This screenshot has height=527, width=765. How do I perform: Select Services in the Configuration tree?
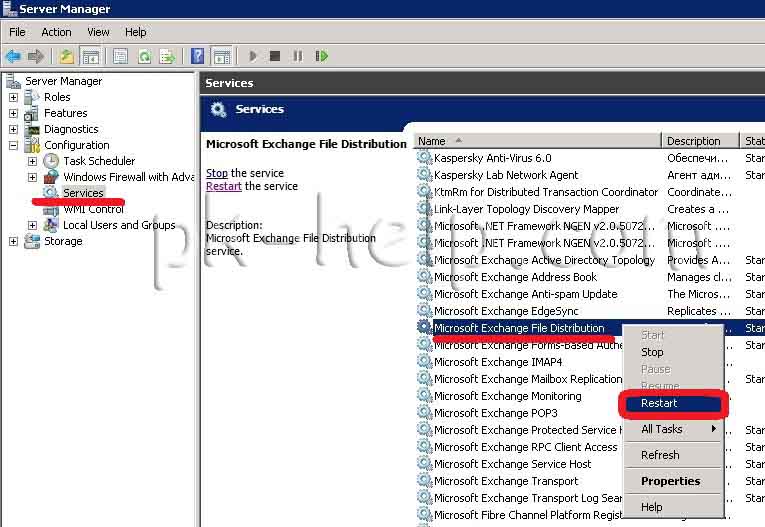pyautogui.click(x=83, y=193)
